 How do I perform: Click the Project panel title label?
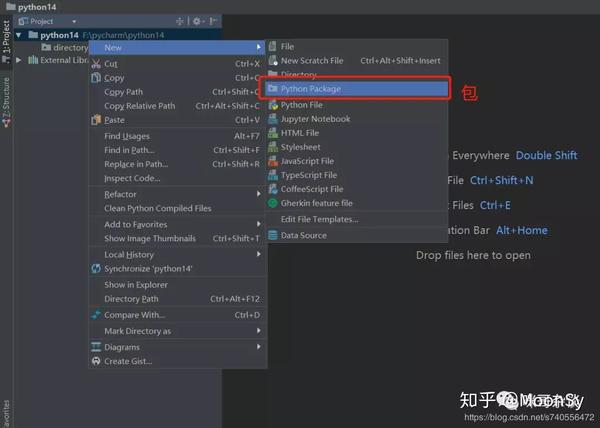coord(41,21)
